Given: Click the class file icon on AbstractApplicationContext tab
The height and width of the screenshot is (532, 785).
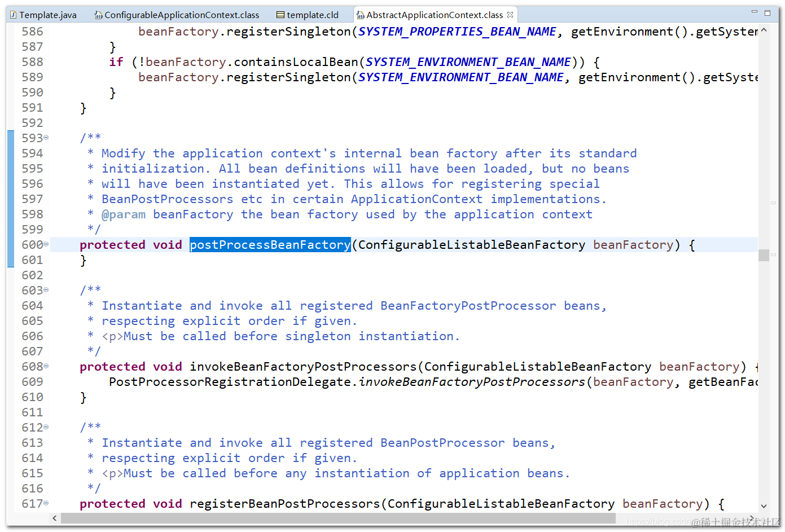Looking at the screenshot, I should [x=360, y=15].
